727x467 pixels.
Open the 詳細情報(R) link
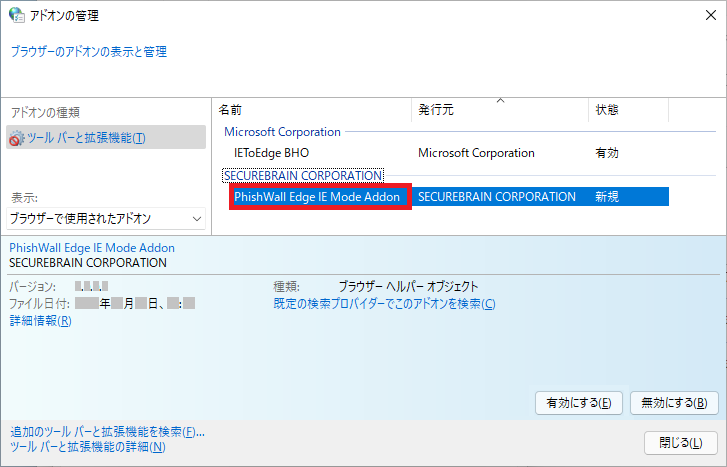pyautogui.click(x=40, y=320)
